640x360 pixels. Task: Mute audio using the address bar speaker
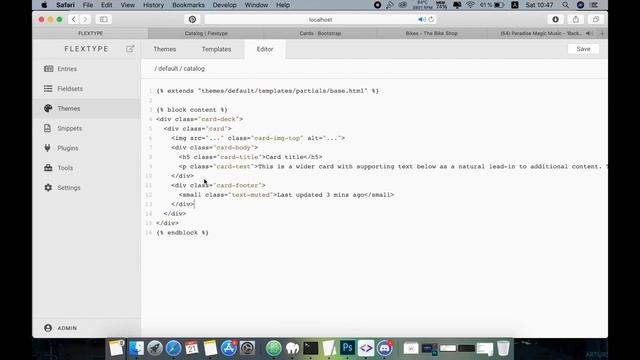[x=422, y=20]
